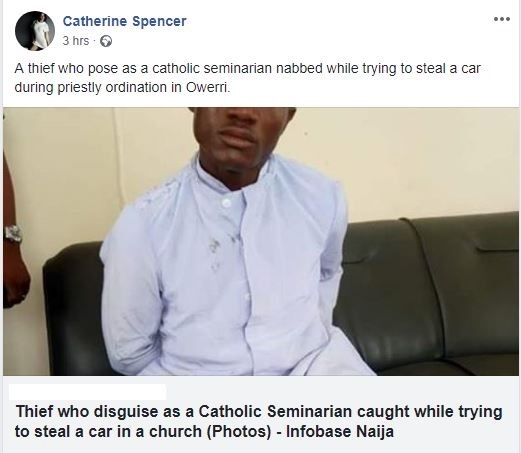The width and height of the screenshot is (521, 453).
Task: Click the 'A thief who pose' caption start
Action: [66, 68]
